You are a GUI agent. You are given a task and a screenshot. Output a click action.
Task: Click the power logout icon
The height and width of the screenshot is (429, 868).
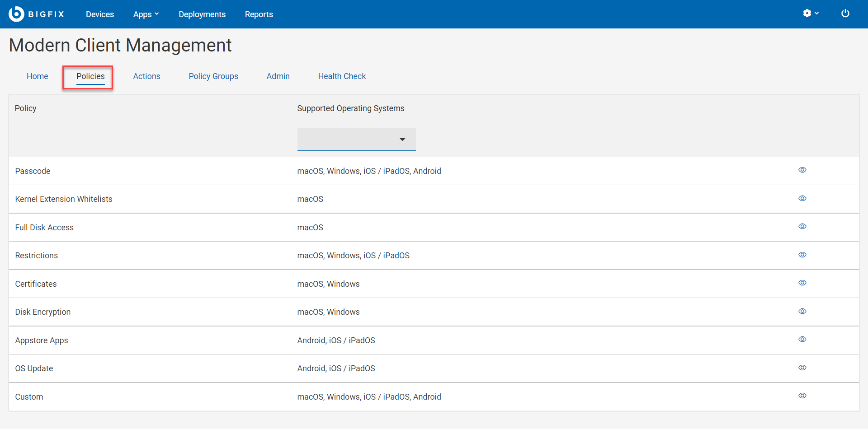coord(845,14)
